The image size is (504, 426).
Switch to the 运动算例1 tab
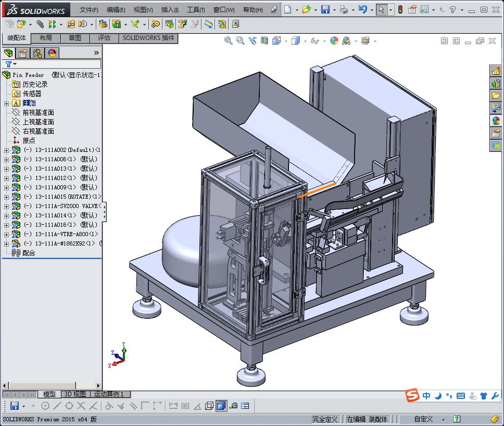(109, 394)
